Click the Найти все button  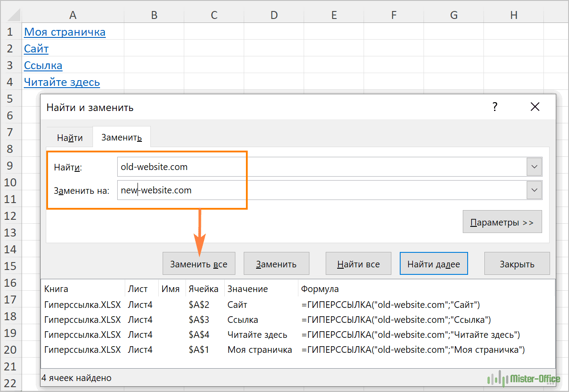point(358,264)
